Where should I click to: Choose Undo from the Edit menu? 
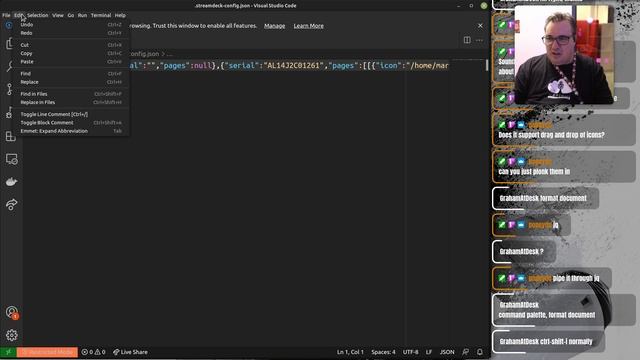point(71,24)
